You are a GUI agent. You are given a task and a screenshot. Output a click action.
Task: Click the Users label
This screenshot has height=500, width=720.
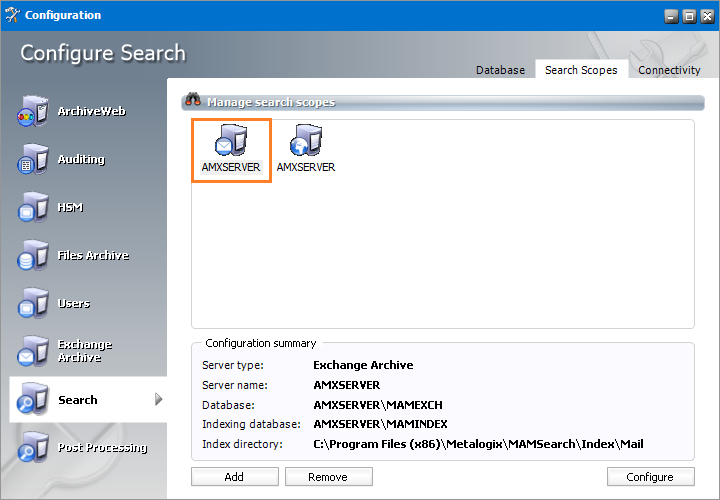(73, 303)
